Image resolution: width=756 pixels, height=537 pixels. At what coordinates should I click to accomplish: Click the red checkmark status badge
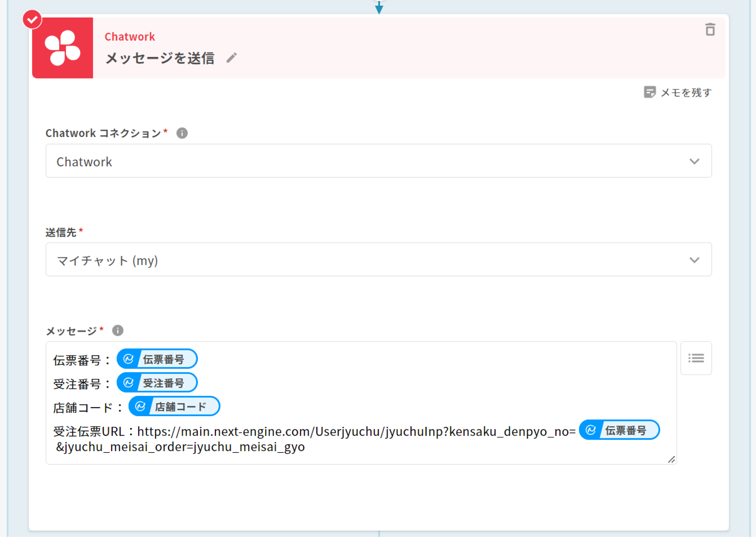click(x=32, y=19)
